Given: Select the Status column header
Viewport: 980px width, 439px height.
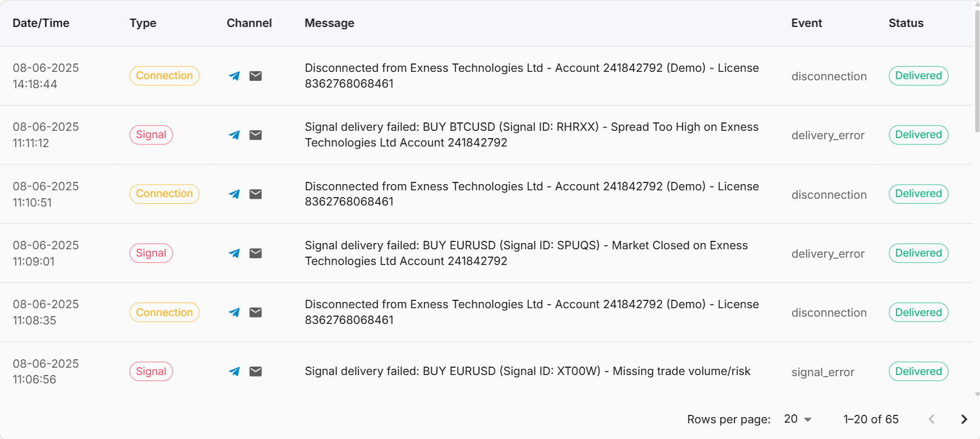Looking at the screenshot, I should pyautogui.click(x=905, y=23).
